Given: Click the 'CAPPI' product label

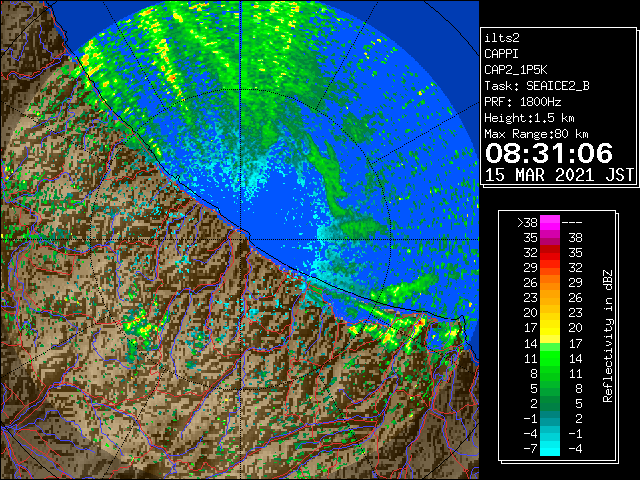Looking at the screenshot, I should [501, 54].
